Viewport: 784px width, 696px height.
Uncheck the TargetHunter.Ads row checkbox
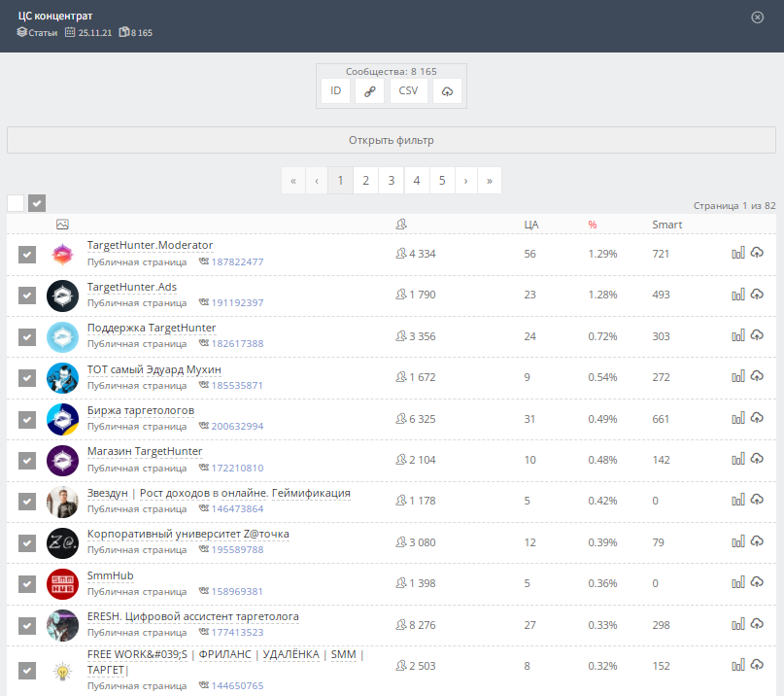27,296
